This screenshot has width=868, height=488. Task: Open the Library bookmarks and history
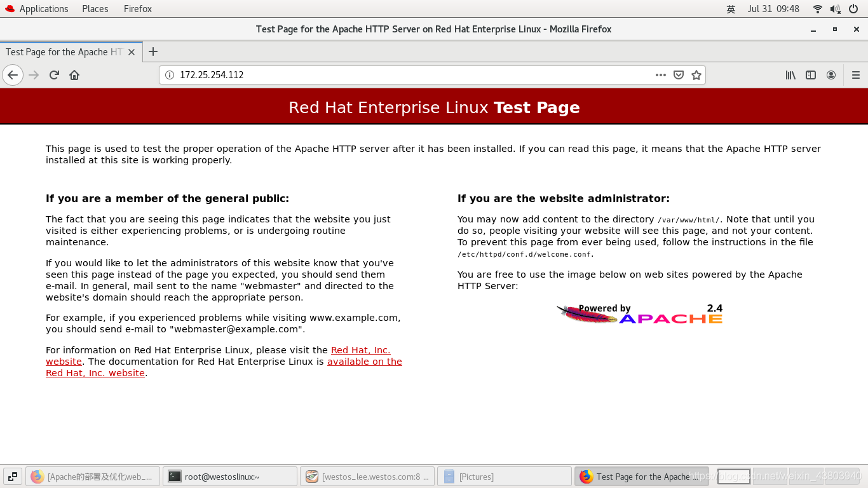790,75
